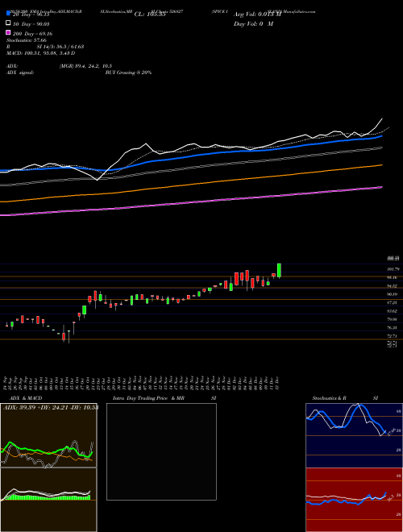Click the MACD values line
This screenshot has width=403, height=532.
click(41, 53)
